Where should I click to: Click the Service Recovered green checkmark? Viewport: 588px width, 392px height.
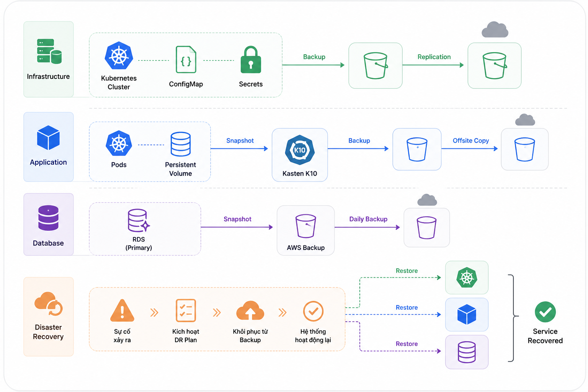coord(546,312)
